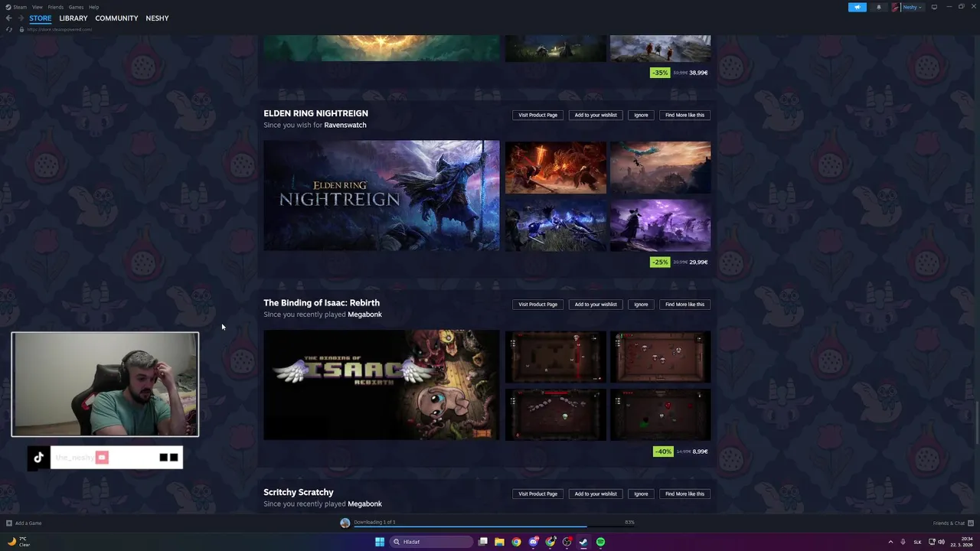Open the blue announcements megaphone button
Image resolution: width=980 pixels, height=551 pixels.
tap(857, 7)
